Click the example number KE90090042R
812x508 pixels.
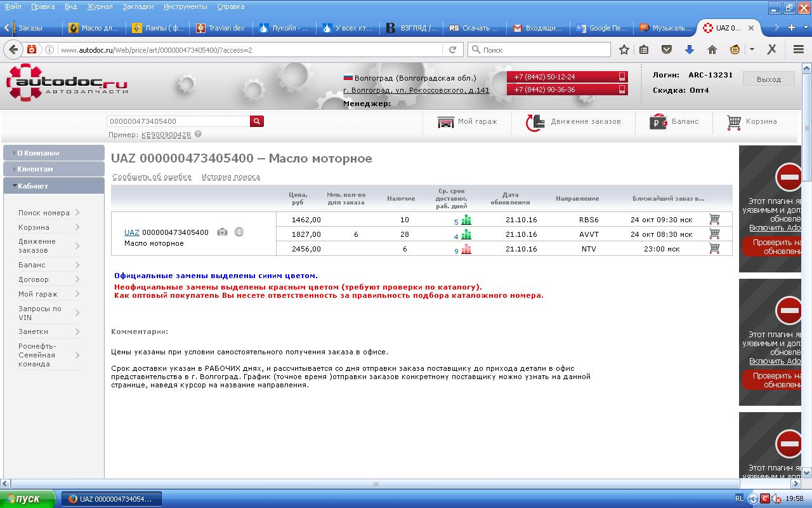pos(166,135)
